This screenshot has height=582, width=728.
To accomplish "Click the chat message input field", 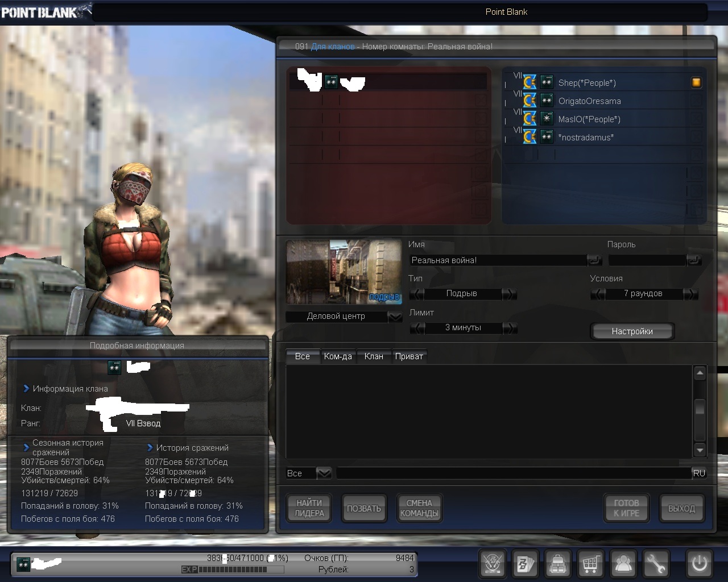I will [514, 473].
